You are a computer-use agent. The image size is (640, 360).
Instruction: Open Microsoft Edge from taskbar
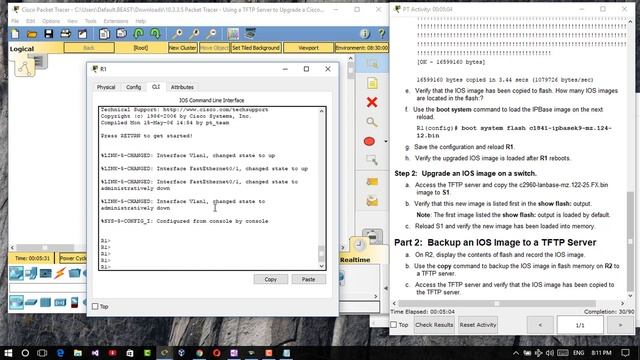pos(60,353)
